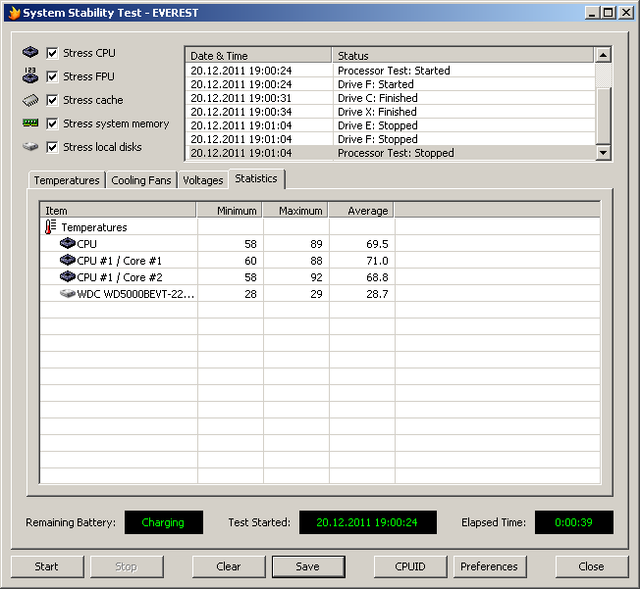Viewport: 640px width, 589px height.
Task: Click the EVEREST flame icon in title bar
Action: pos(12,12)
